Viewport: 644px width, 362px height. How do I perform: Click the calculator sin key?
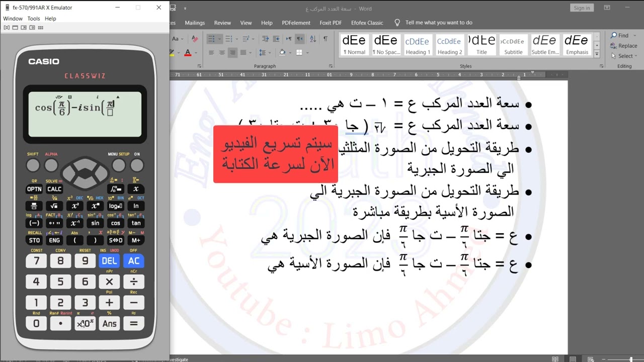pos(95,223)
